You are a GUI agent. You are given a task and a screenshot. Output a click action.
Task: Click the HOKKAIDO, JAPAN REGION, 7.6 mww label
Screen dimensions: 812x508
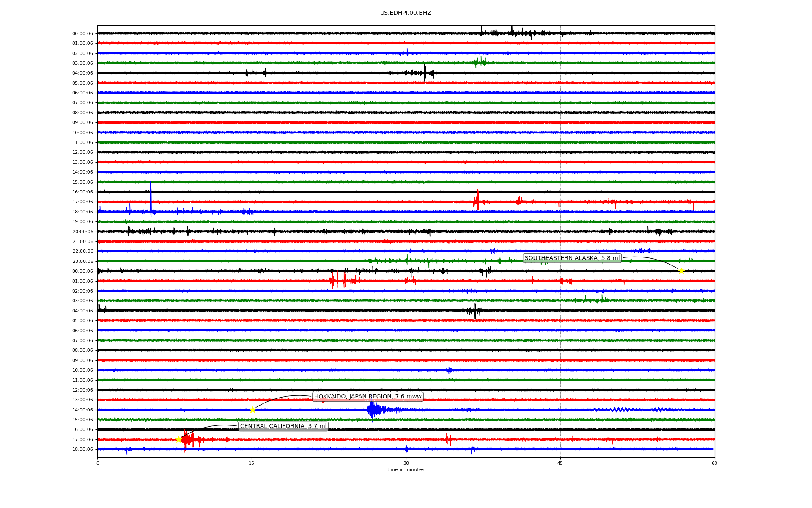coord(368,397)
